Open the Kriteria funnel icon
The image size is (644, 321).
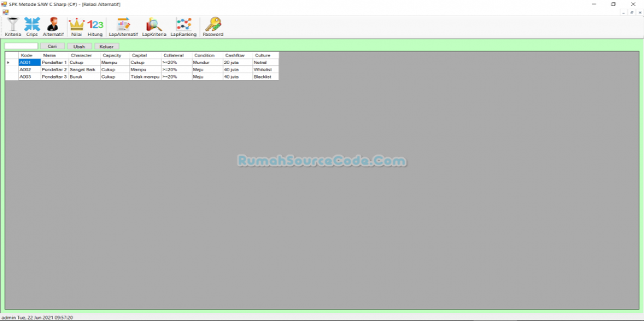[13, 26]
